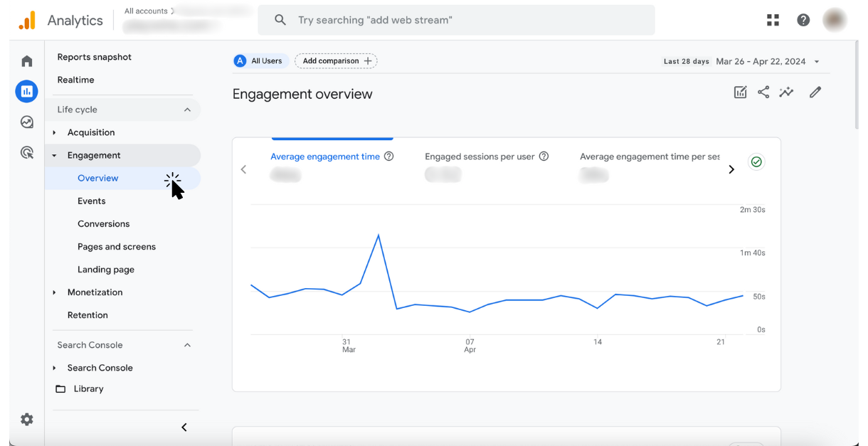Click the green checkmark on the metrics card
This screenshot has width=868, height=446.
point(756,161)
